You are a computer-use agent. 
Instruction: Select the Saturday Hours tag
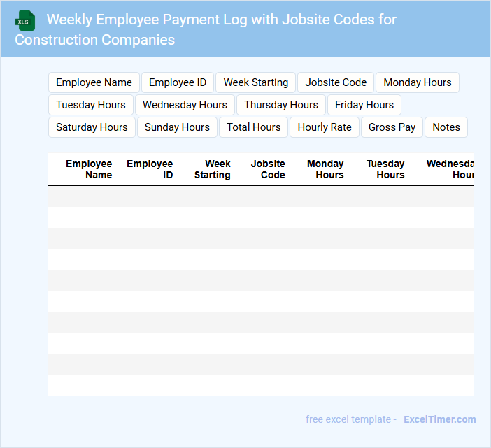click(92, 127)
